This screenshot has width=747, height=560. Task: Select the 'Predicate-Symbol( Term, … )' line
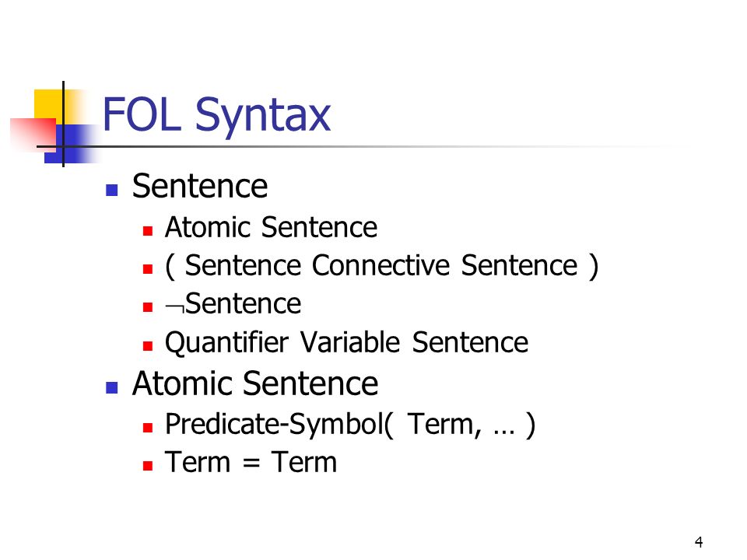pos(350,425)
